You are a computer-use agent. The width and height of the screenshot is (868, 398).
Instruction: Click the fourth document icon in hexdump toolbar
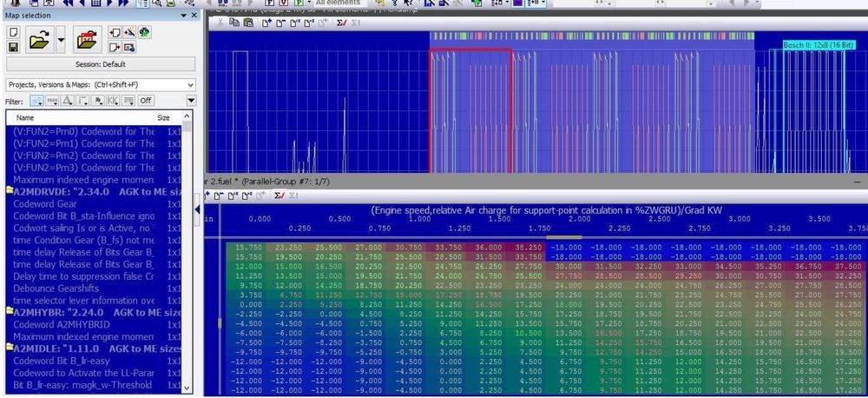[309, 23]
